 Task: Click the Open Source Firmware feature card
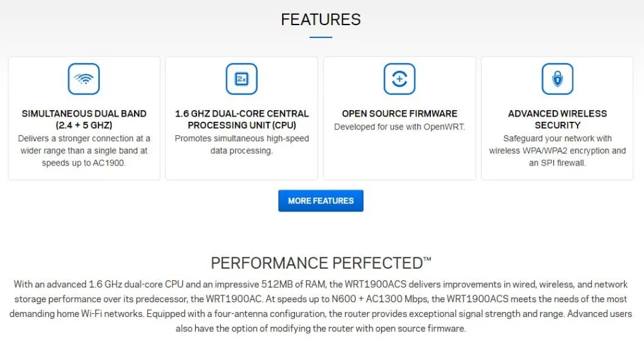coord(400,119)
